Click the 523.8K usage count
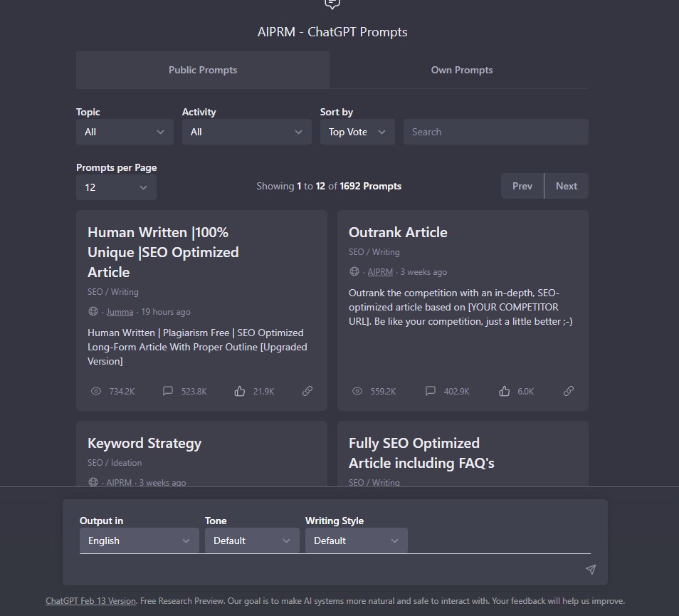The image size is (679, 616). point(194,392)
